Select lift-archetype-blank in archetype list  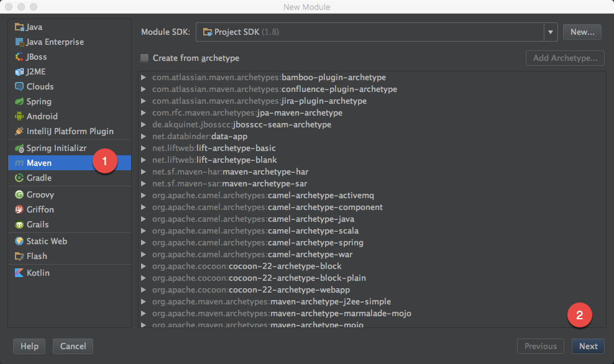[214, 160]
